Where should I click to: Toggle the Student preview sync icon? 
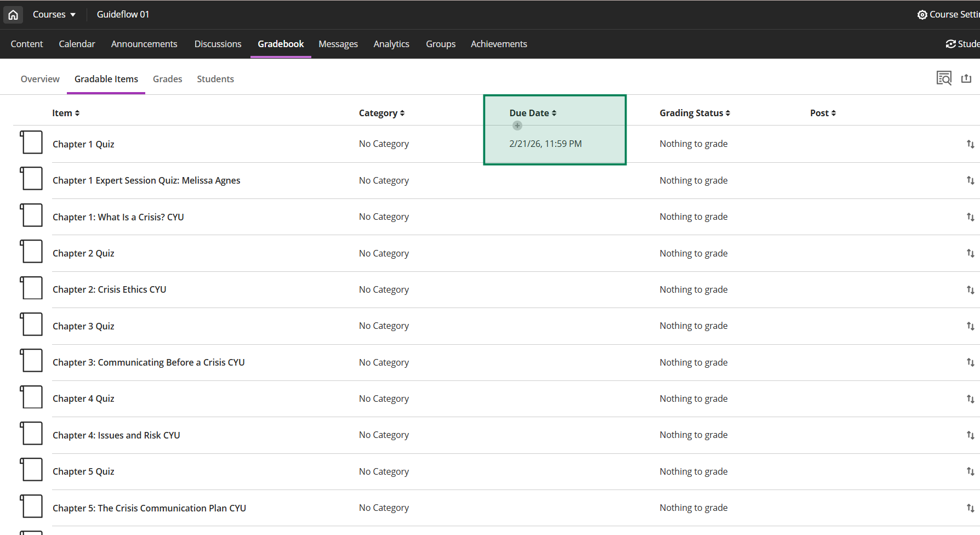(951, 44)
